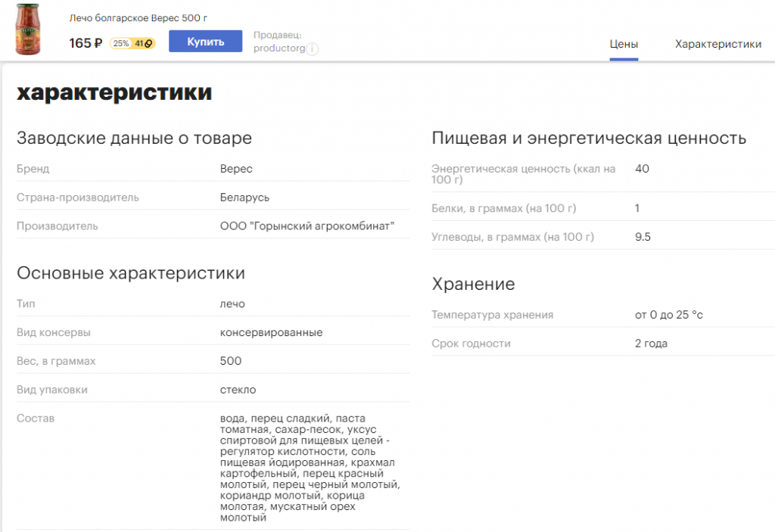The width and height of the screenshot is (775, 532).
Task: Click the country value Беларусь
Action: pyautogui.click(x=244, y=198)
